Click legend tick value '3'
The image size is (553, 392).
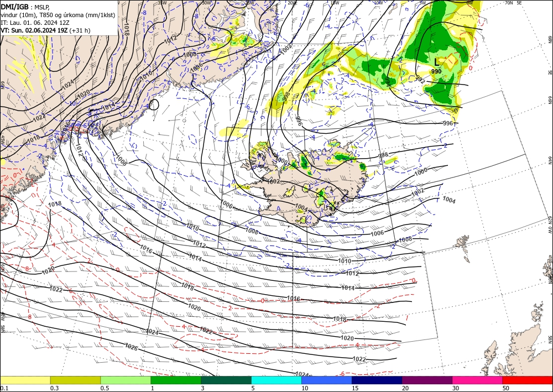click(203, 388)
